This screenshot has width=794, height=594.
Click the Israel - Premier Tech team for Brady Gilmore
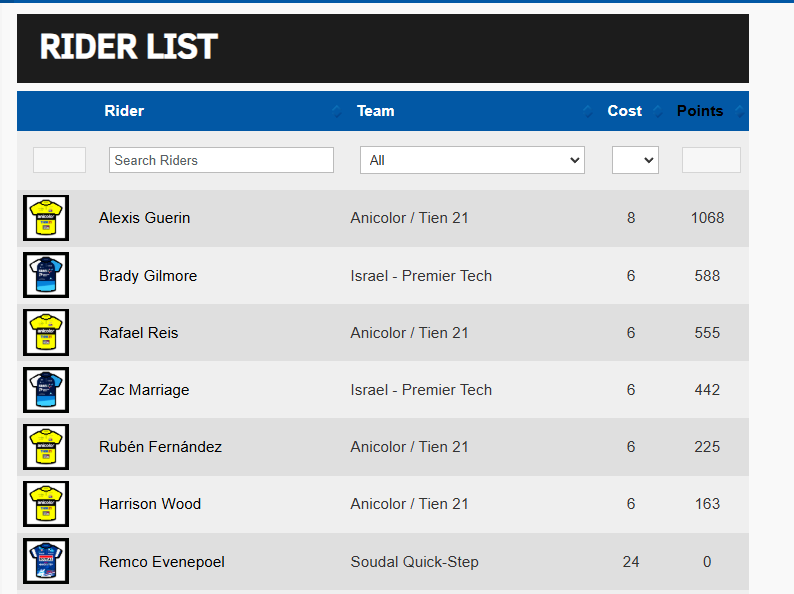(x=421, y=276)
